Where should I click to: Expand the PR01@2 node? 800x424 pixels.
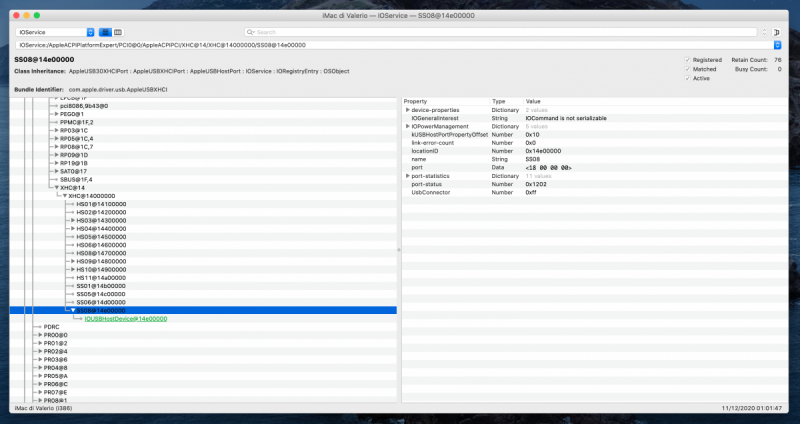coord(40,343)
